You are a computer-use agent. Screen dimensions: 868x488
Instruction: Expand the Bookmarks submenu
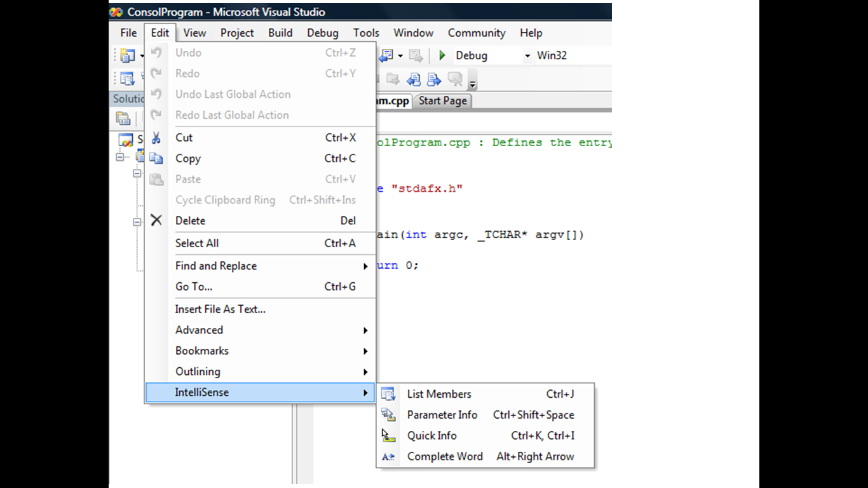tap(261, 351)
